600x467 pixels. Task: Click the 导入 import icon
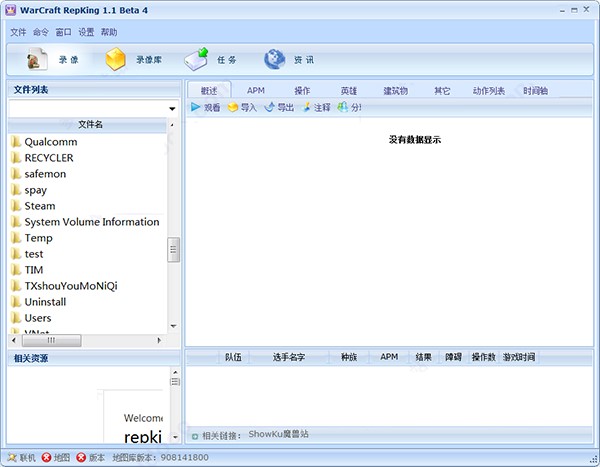[x=233, y=108]
